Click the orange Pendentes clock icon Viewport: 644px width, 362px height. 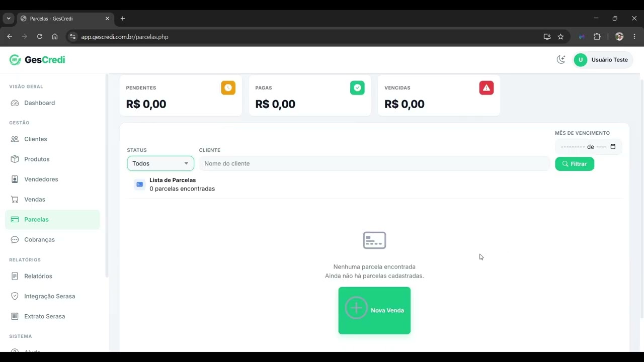[228, 88]
